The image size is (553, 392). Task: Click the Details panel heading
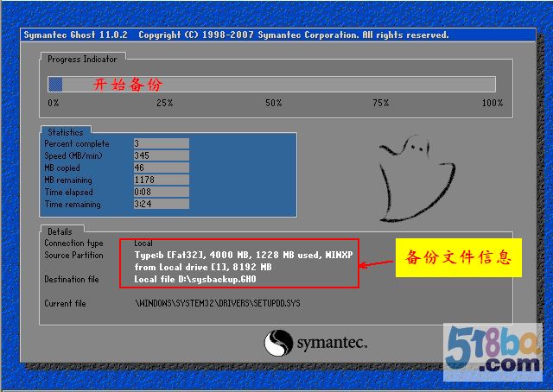click(x=60, y=231)
